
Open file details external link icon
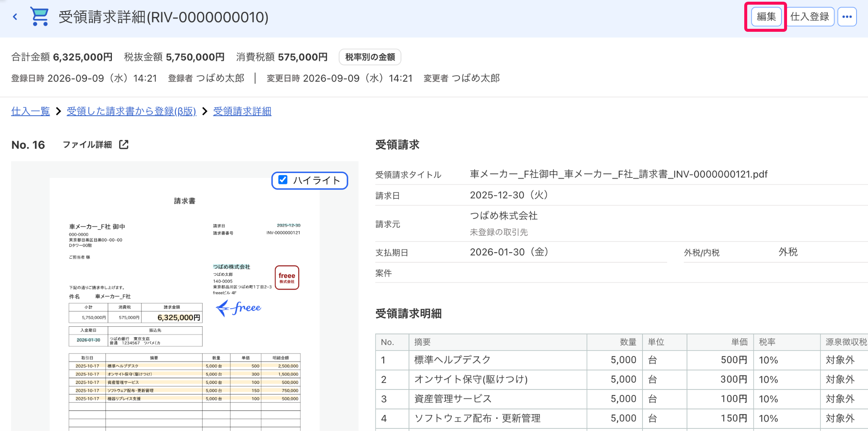(124, 145)
